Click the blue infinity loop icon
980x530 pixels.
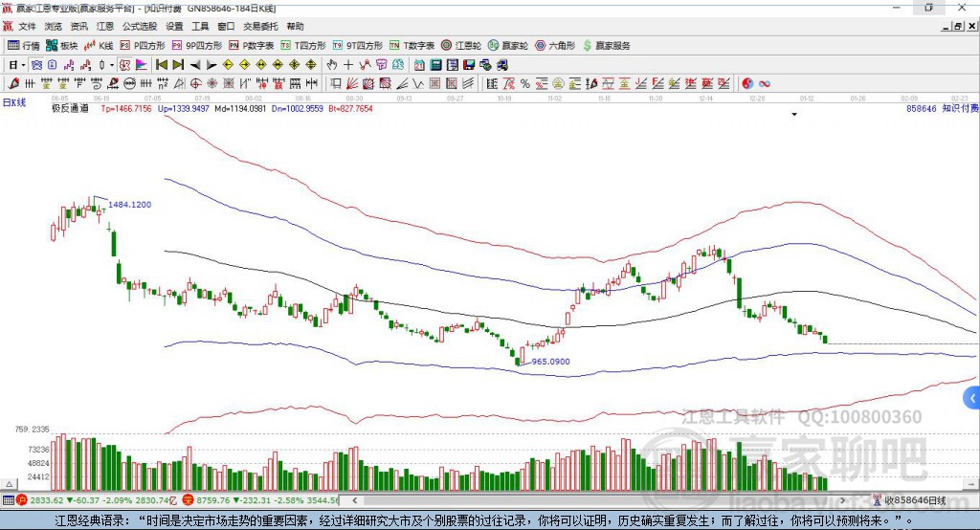point(765,84)
